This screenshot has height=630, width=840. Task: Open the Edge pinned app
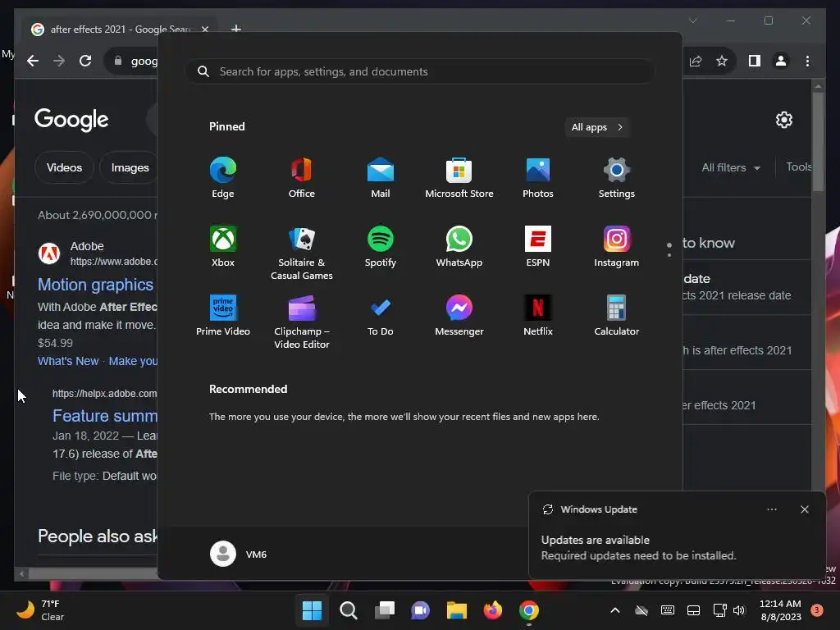click(x=223, y=178)
